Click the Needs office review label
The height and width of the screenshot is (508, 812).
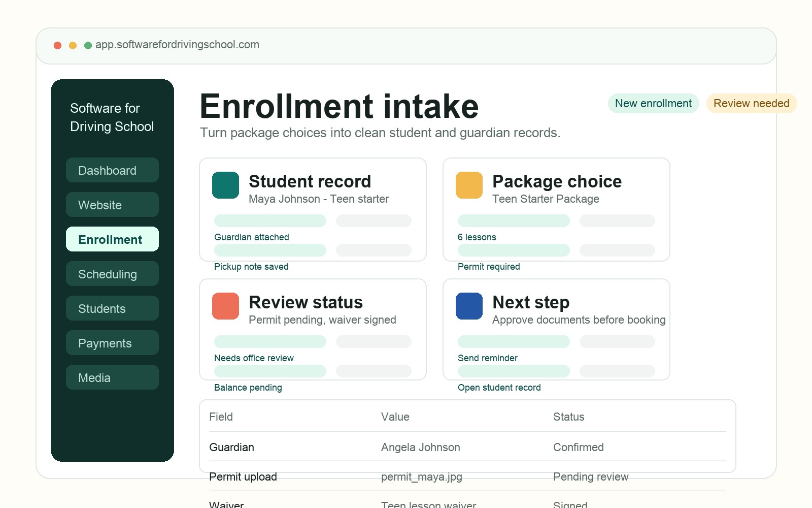coord(254,358)
